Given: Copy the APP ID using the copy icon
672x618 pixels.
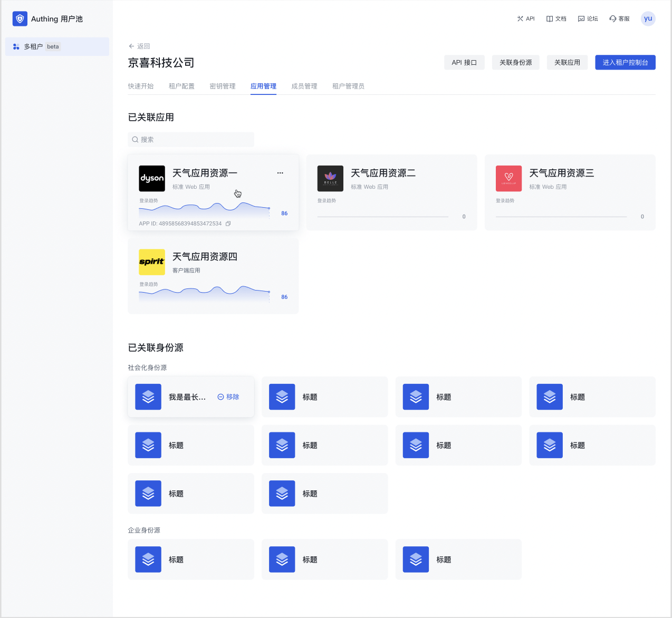Looking at the screenshot, I should pyautogui.click(x=228, y=224).
